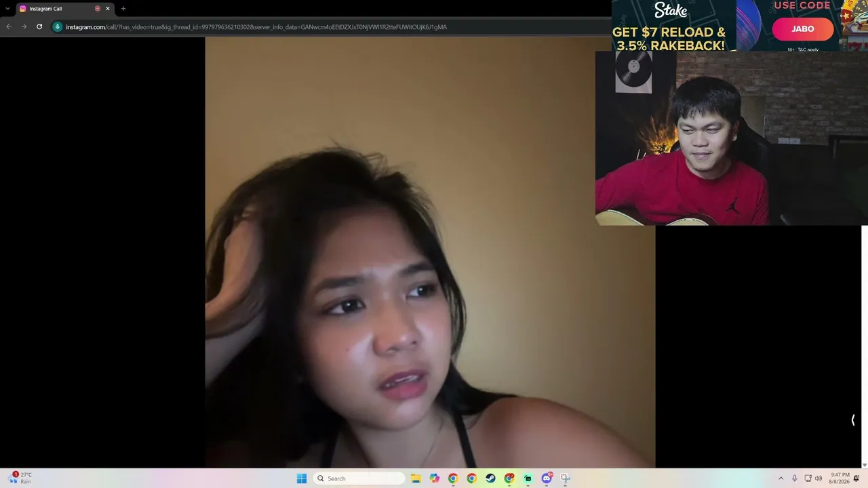Open File Explorer from the taskbar
The height and width of the screenshot is (488, 868).
point(416,479)
